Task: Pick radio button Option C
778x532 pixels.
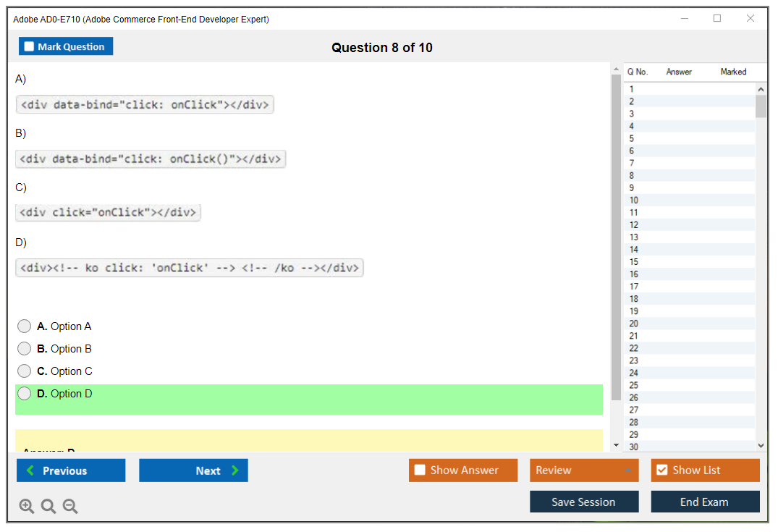Action: (x=25, y=371)
